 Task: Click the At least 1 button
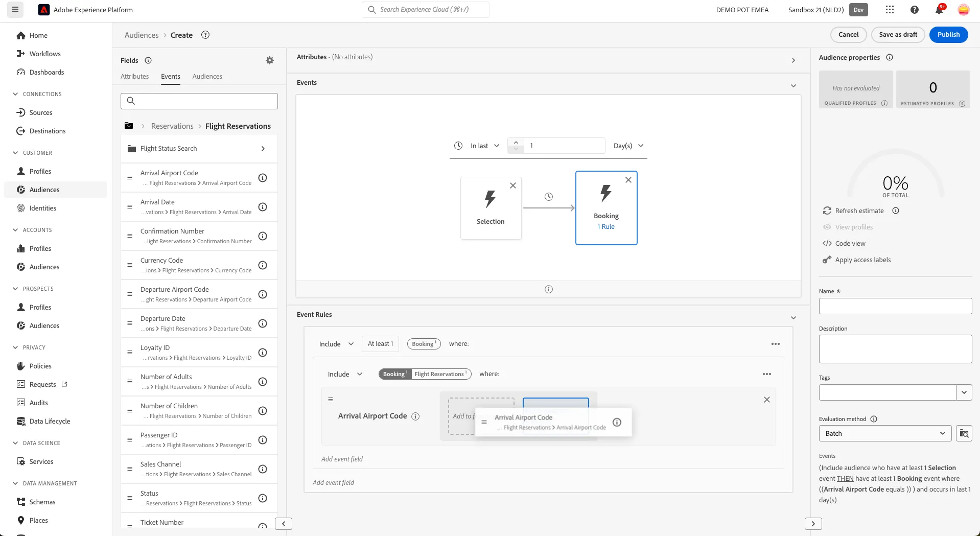[x=380, y=344]
